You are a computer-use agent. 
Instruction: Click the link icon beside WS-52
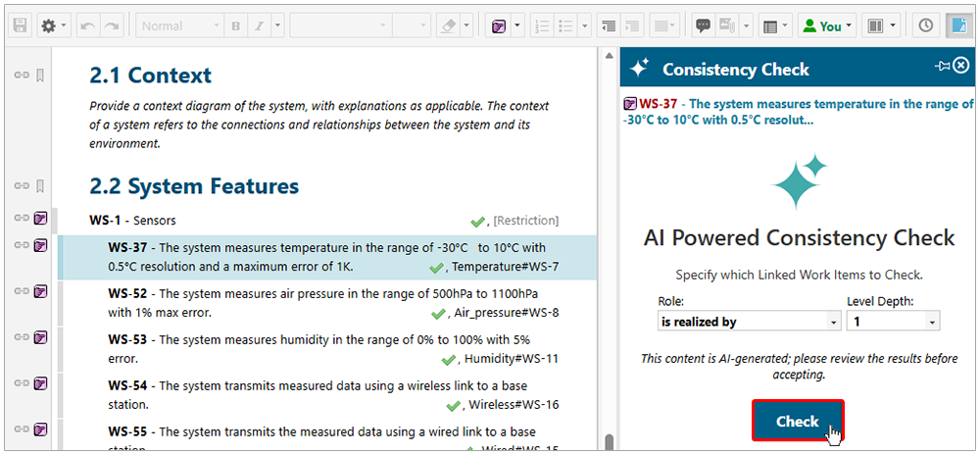(x=22, y=291)
